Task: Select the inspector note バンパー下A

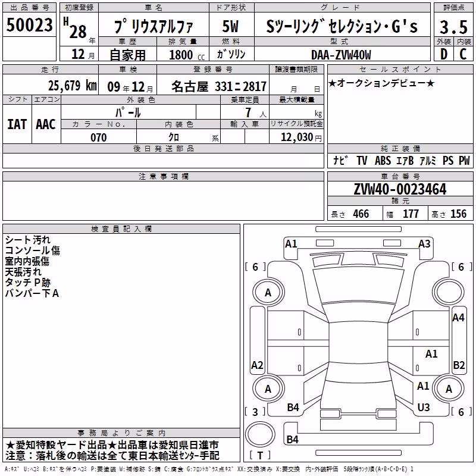Action: pyautogui.click(x=32, y=293)
